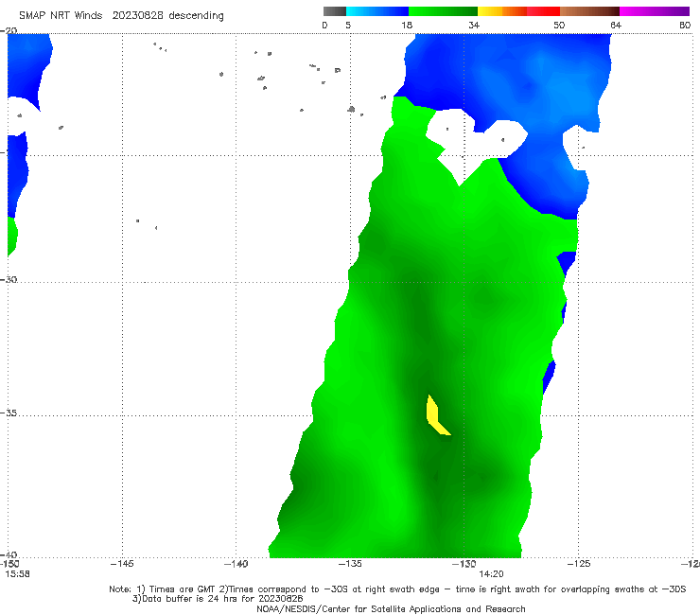Click the note line starting 'Note: 1) Times are GMT'
The width and height of the screenshot is (700, 615).
pos(397,589)
